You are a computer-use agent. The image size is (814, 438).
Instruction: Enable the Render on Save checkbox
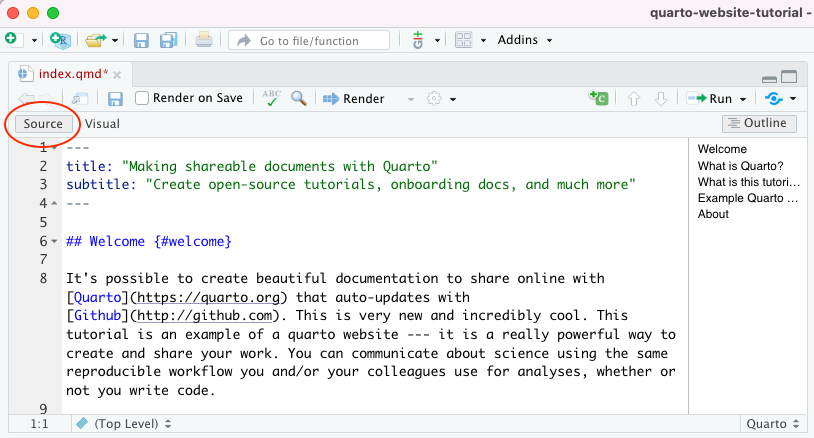pyautogui.click(x=143, y=98)
